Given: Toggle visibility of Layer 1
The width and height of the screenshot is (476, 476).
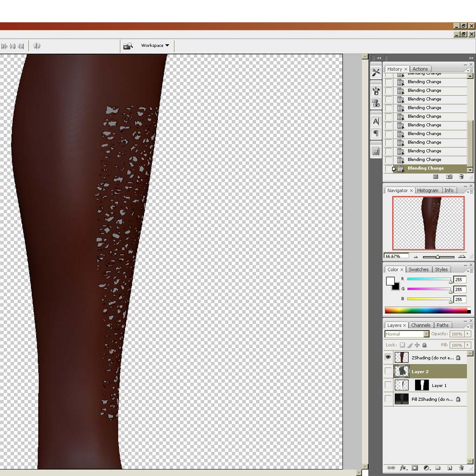Looking at the screenshot, I should point(388,385).
